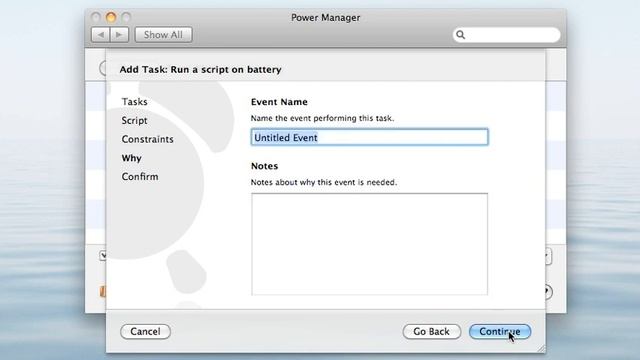Click 'Add Task: Run a script on battery' title
The width and height of the screenshot is (640, 360).
tap(200, 69)
